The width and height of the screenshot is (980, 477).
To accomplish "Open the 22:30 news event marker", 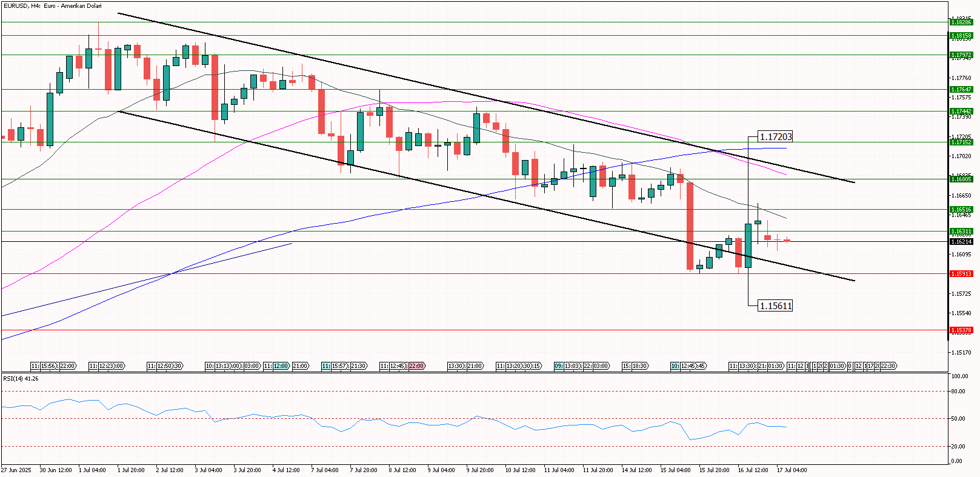I will click(888, 366).
